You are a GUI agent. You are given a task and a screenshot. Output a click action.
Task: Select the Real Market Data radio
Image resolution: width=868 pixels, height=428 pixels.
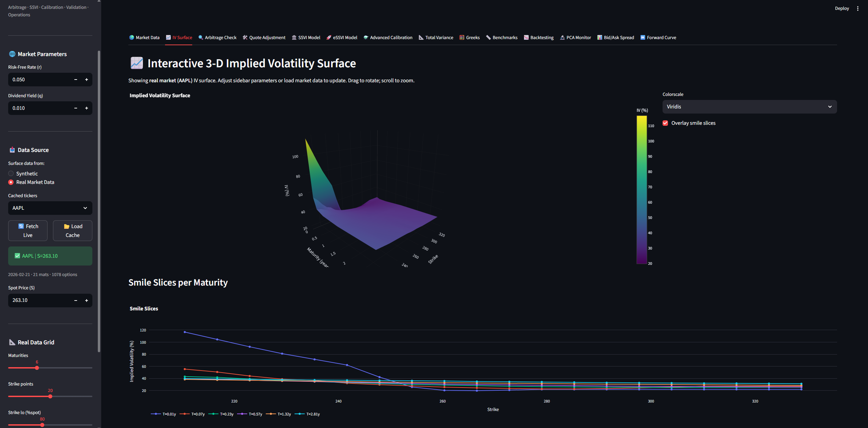pos(11,182)
